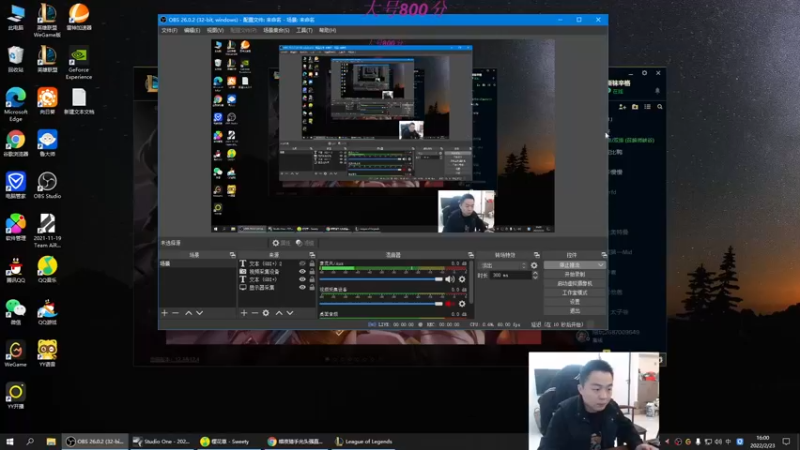Increase the transition duration with the up arrow
This screenshot has width=800, height=450.
535,273
